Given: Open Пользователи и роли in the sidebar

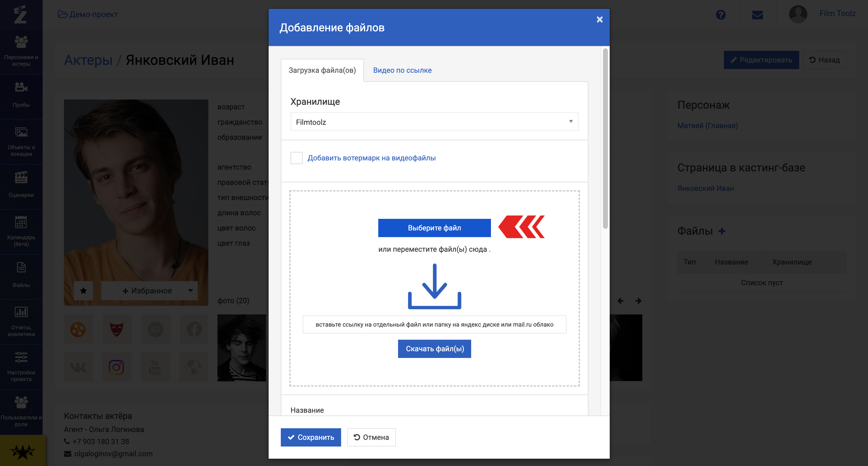Looking at the screenshot, I should [21, 412].
